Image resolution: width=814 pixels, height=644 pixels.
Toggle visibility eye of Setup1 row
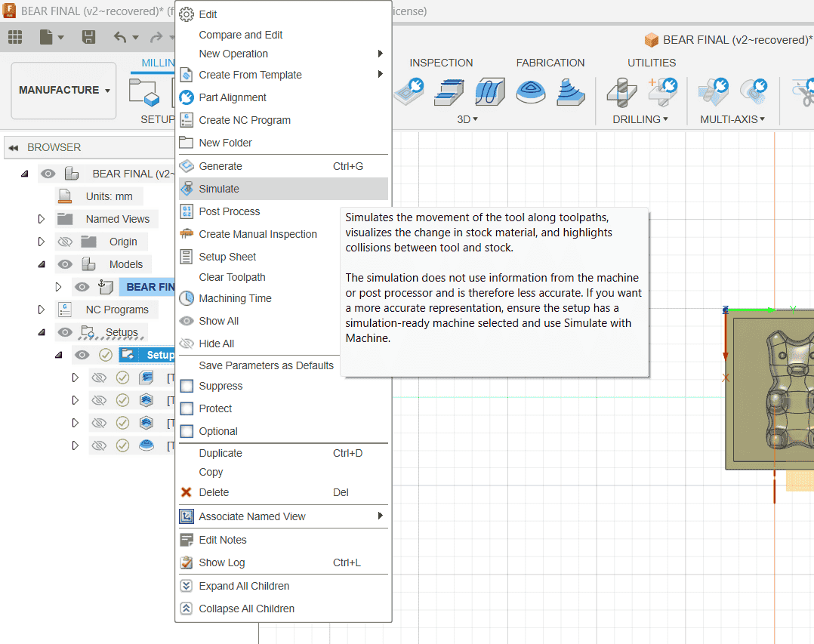click(82, 355)
